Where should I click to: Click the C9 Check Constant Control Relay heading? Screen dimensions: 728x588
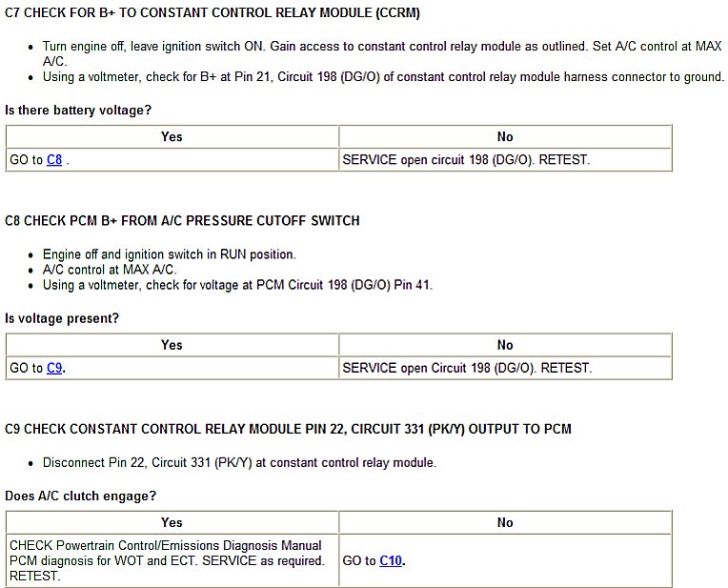point(288,429)
